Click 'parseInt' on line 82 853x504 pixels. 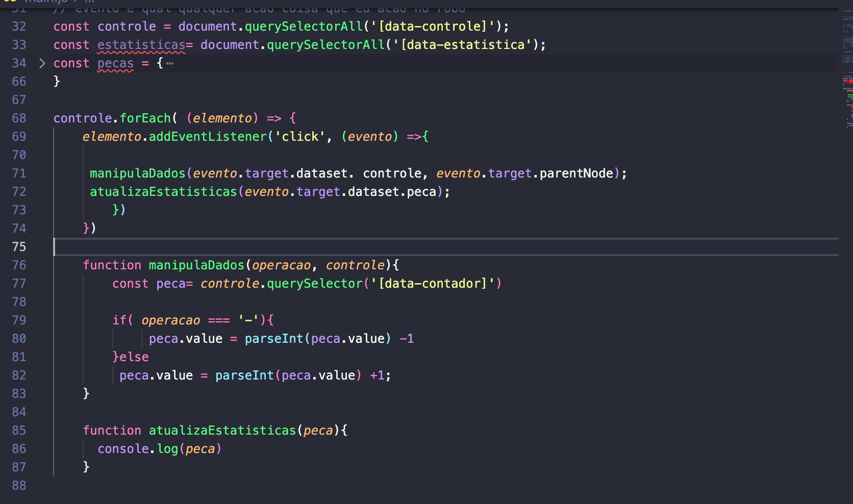(x=244, y=375)
